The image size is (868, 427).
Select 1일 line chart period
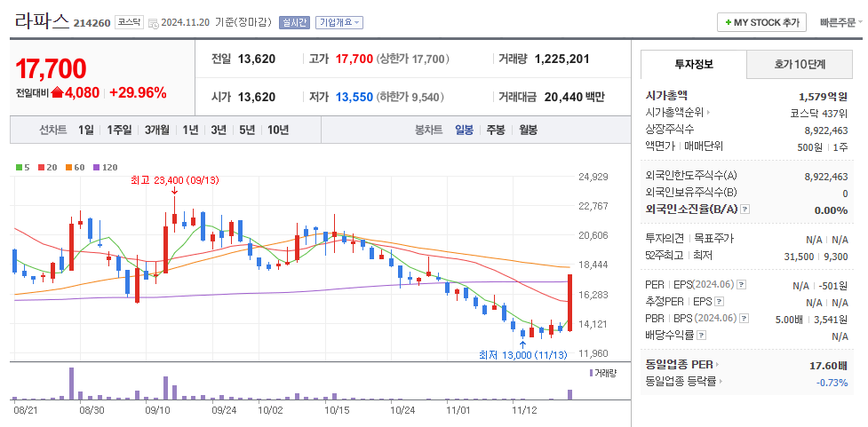(x=86, y=130)
